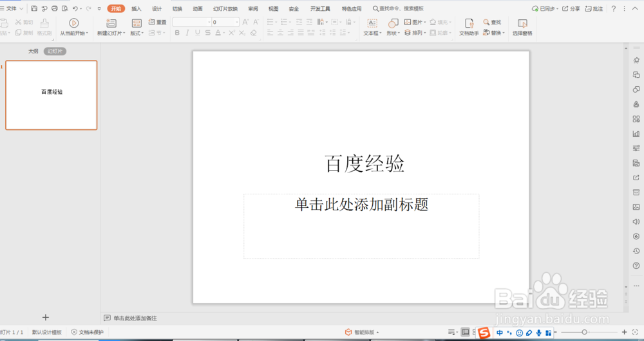Click the Sogou input method S icon
Viewport: 644px width, 341px height.
(x=484, y=333)
